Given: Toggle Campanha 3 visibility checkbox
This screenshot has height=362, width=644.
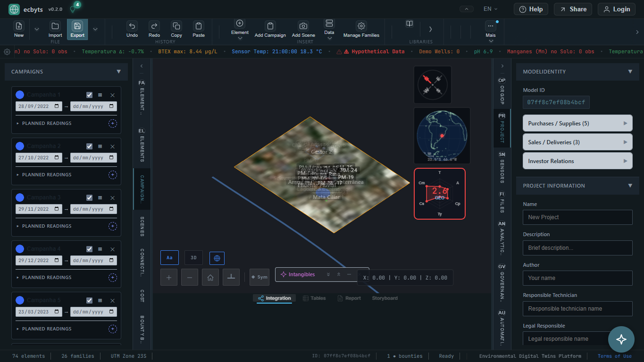Looking at the screenshot, I should [x=89, y=197].
